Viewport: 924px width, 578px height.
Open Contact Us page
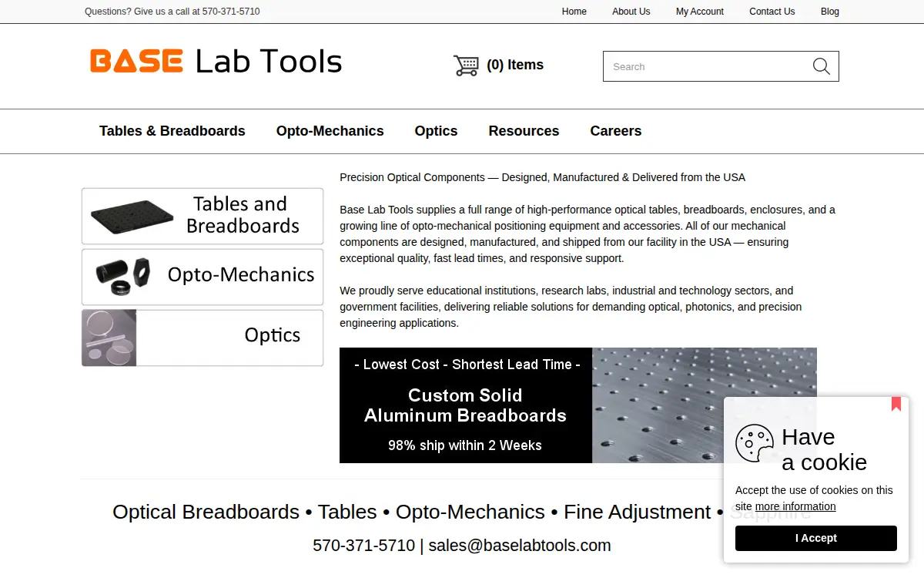(x=772, y=12)
